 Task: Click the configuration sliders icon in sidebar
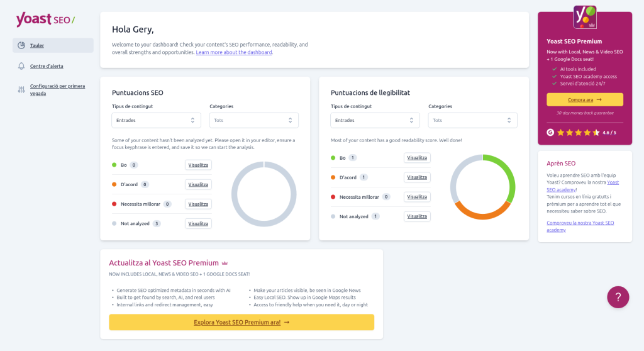[x=21, y=89]
